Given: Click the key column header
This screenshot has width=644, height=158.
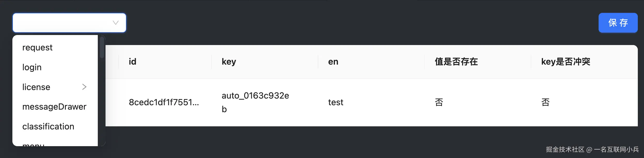Looking at the screenshot, I should coord(229,62).
